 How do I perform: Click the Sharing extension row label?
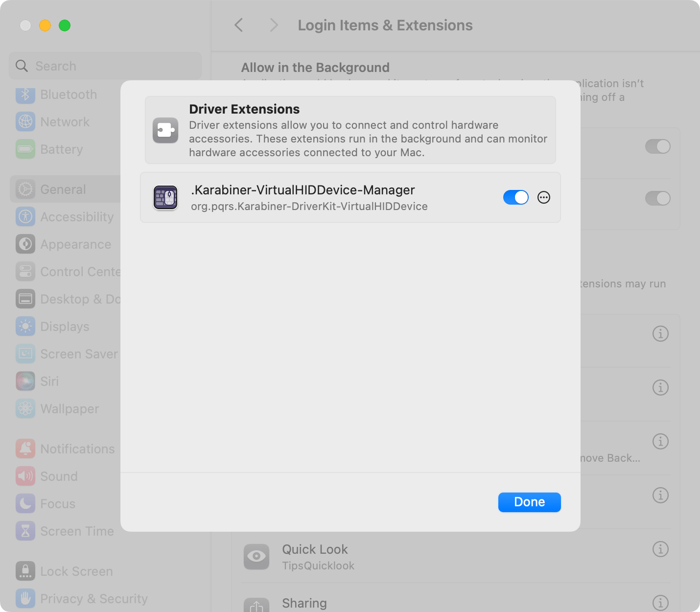point(304,603)
